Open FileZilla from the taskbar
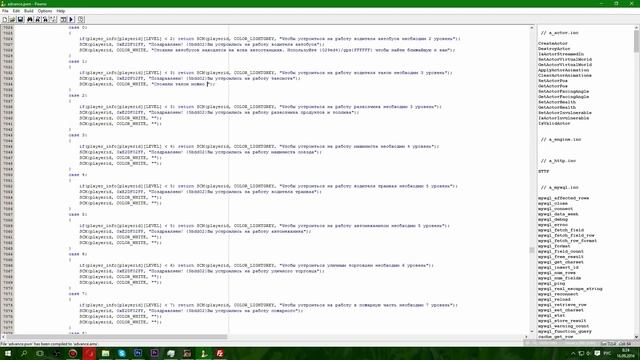This screenshot has height=360, width=640. pyautogui.click(x=220, y=353)
